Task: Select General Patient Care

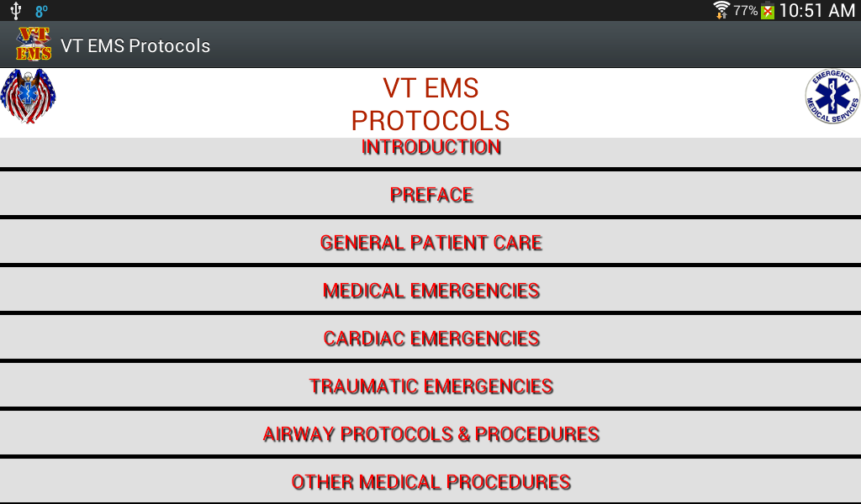Action: [430, 242]
